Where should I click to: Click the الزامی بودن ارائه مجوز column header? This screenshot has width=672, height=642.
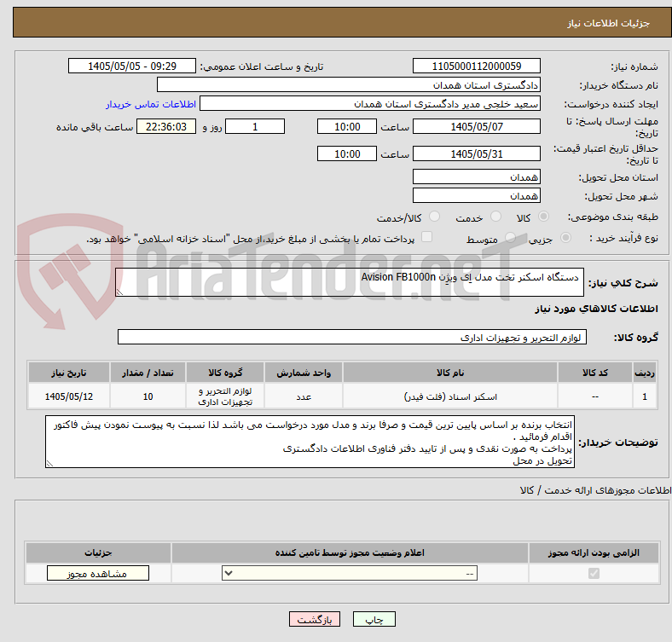pos(594,552)
